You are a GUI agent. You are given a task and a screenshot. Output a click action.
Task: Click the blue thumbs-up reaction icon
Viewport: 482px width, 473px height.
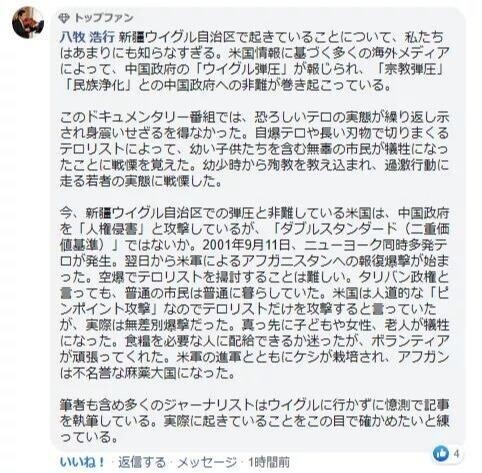441,453
